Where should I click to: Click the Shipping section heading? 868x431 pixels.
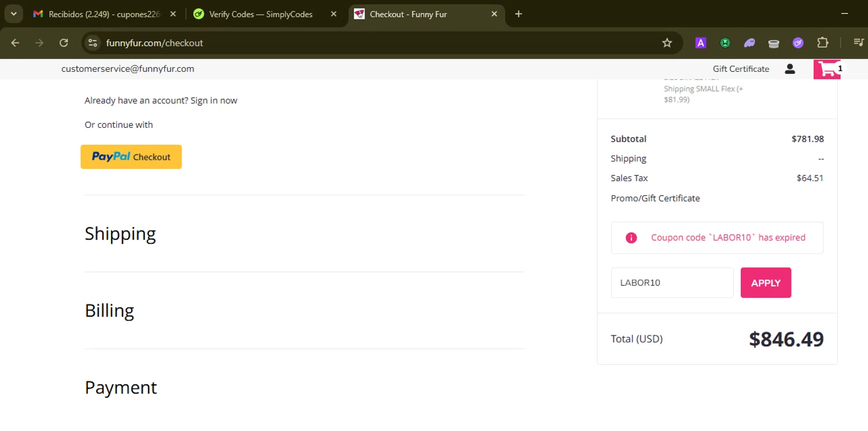pyautogui.click(x=120, y=234)
